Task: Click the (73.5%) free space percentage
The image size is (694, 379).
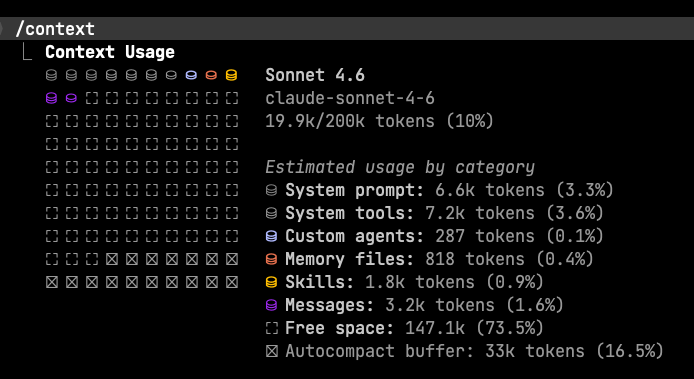Action: coord(509,329)
